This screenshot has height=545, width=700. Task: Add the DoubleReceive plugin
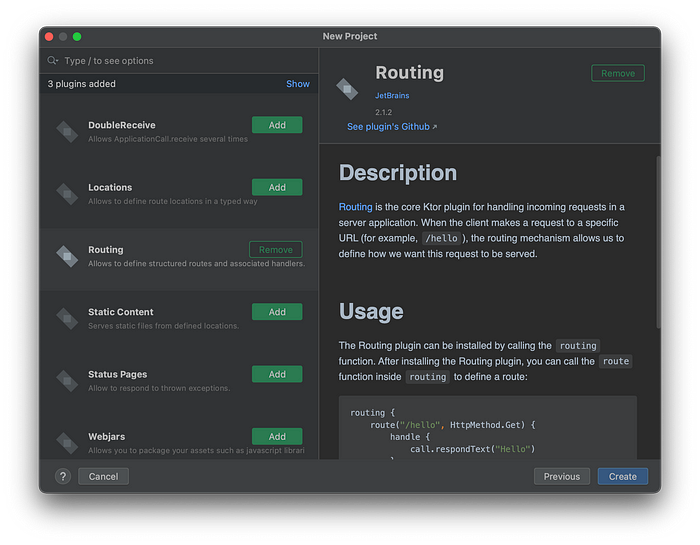(x=277, y=125)
